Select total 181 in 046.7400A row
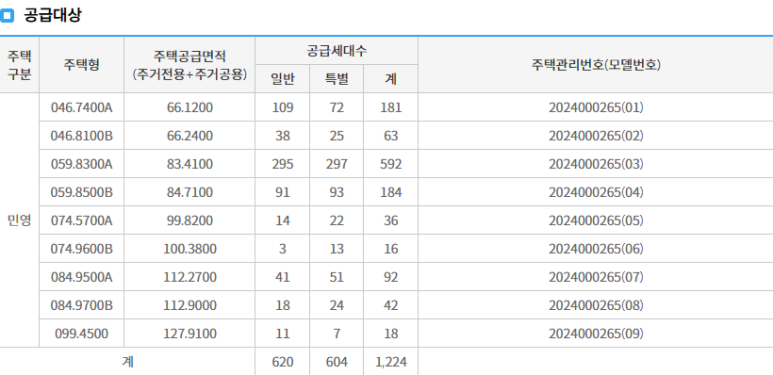773x375 pixels. pyautogui.click(x=391, y=107)
